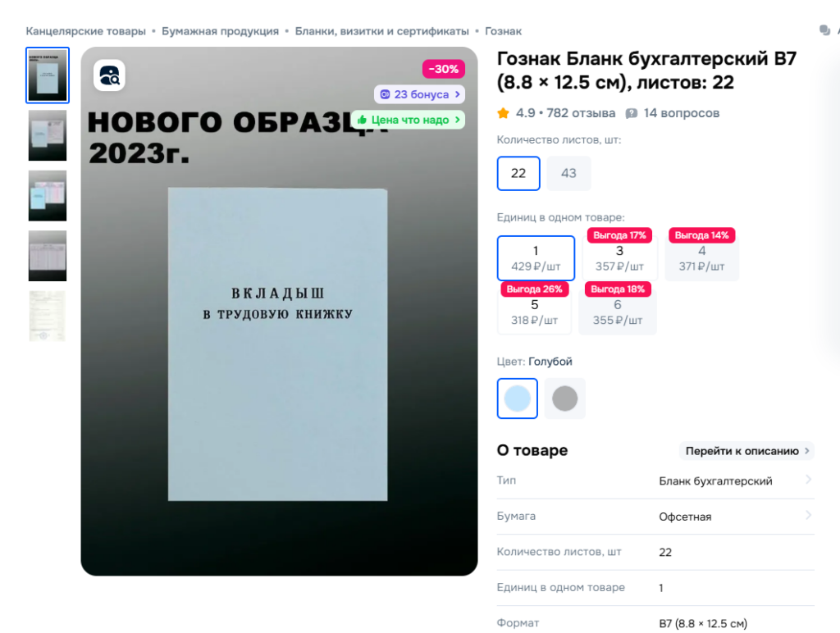The width and height of the screenshot is (840, 633).
Task: Open Тип Бланк бухгалтерский row chevron
Action: (808, 480)
